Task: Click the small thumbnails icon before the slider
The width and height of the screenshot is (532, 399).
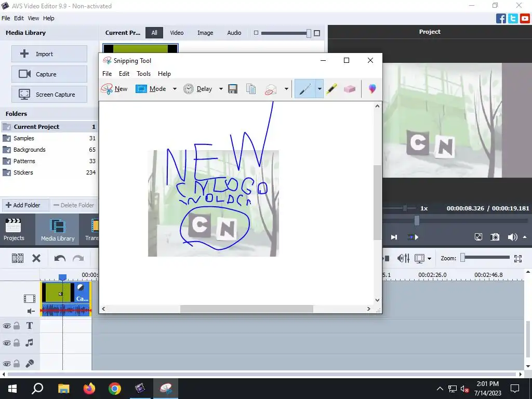Action: [256, 33]
